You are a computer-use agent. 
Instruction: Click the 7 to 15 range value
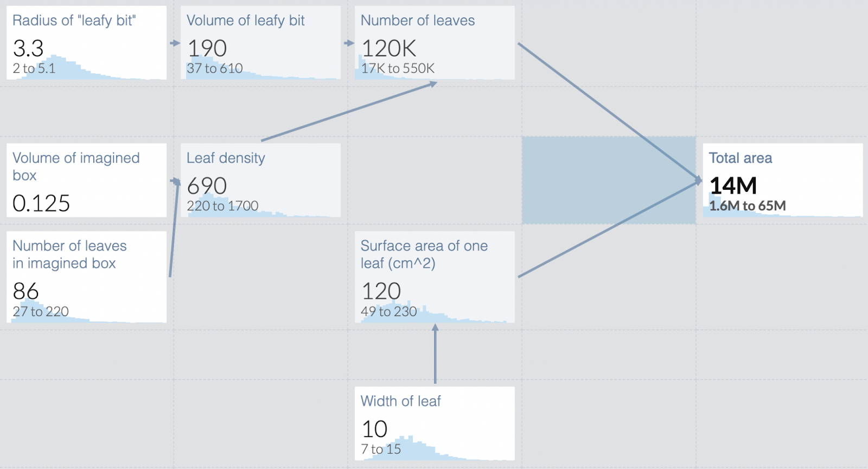pos(381,449)
